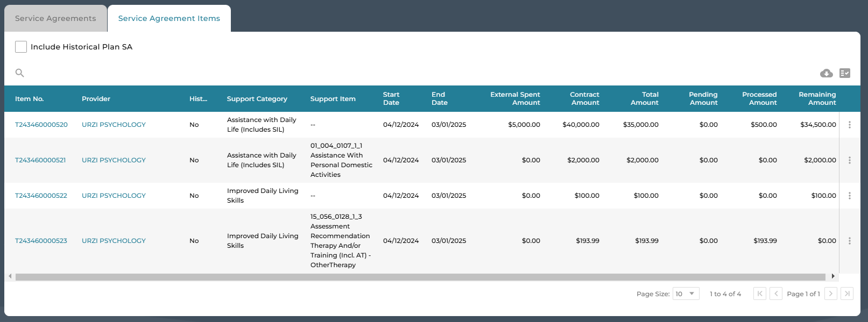This screenshot has width=868, height=322.
Task: Toggle Include Historical Plan SA checkbox
Action: point(21,47)
